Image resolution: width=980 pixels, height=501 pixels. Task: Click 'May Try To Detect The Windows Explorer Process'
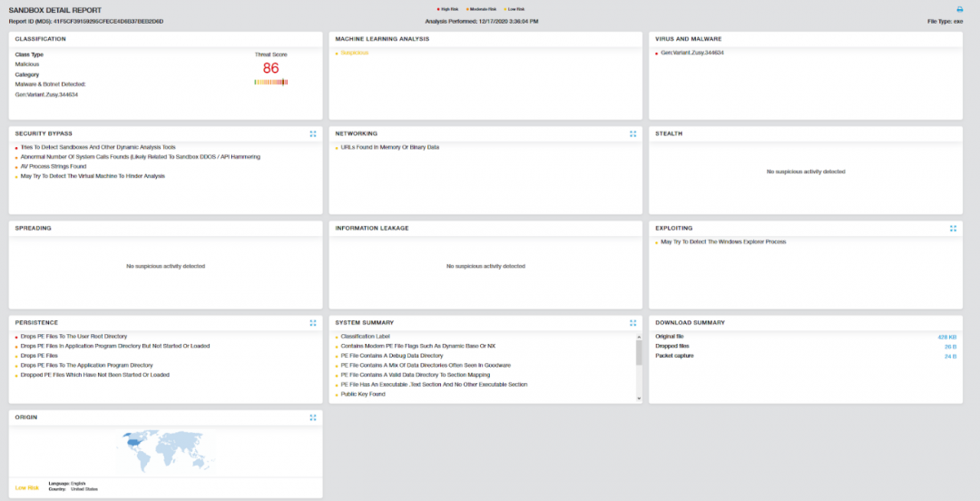tap(723, 242)
